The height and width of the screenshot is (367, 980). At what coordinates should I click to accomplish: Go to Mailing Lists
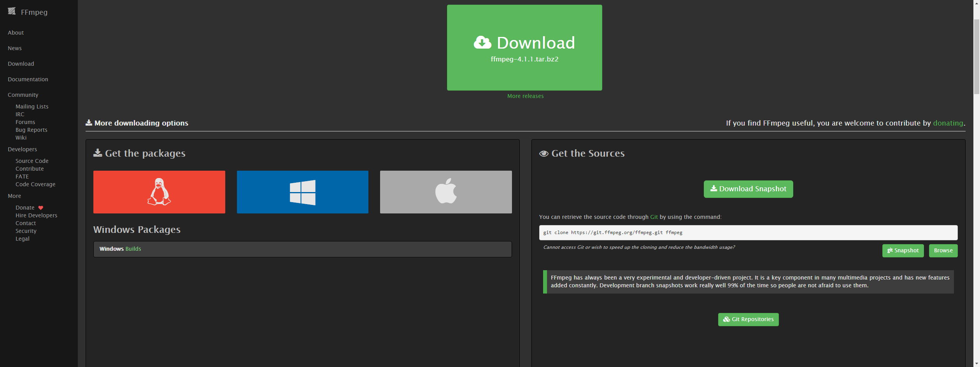pos(32,107)
